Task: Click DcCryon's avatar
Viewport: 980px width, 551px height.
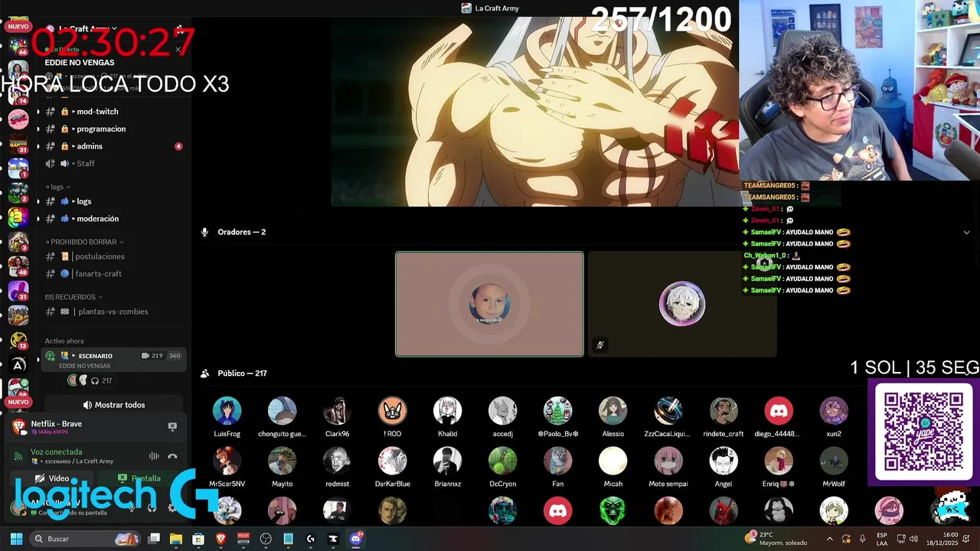Action: click(502, 461)
